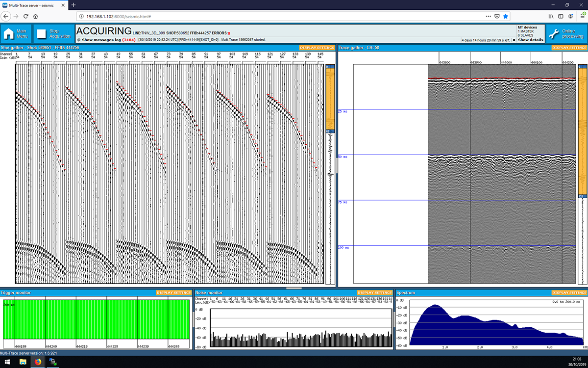588x368 pixels.
Task: Open the Firefox application menu with update badge
Action: coord(583,16)
